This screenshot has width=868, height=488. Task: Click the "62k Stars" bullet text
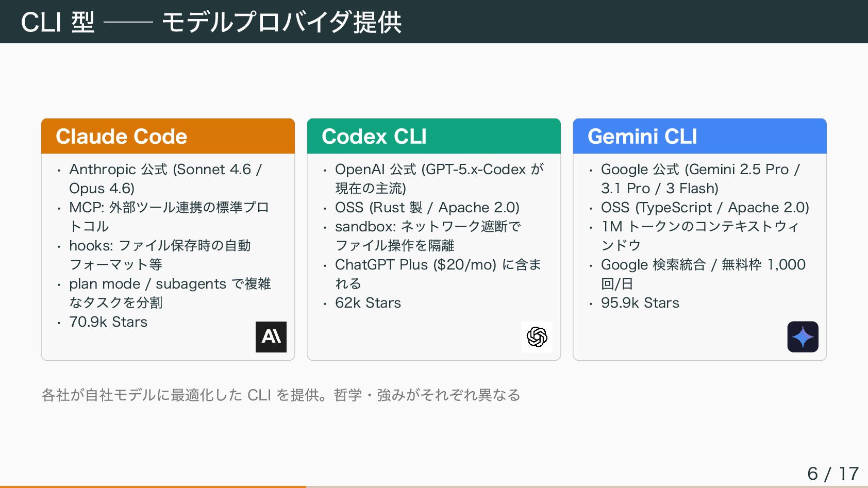(368, 303)
